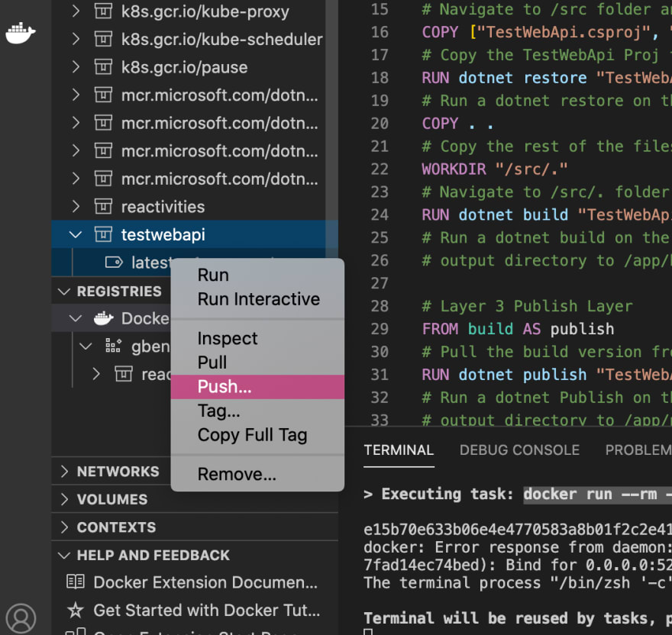Click line number 20 in editor gutter
The image size is (672, 635).
(x=380, y=124)
